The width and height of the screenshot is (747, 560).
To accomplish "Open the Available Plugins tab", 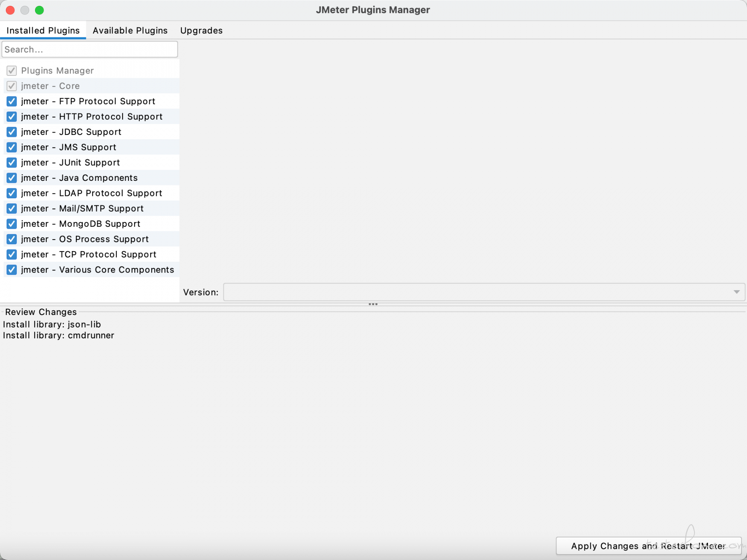I will 130,30.
